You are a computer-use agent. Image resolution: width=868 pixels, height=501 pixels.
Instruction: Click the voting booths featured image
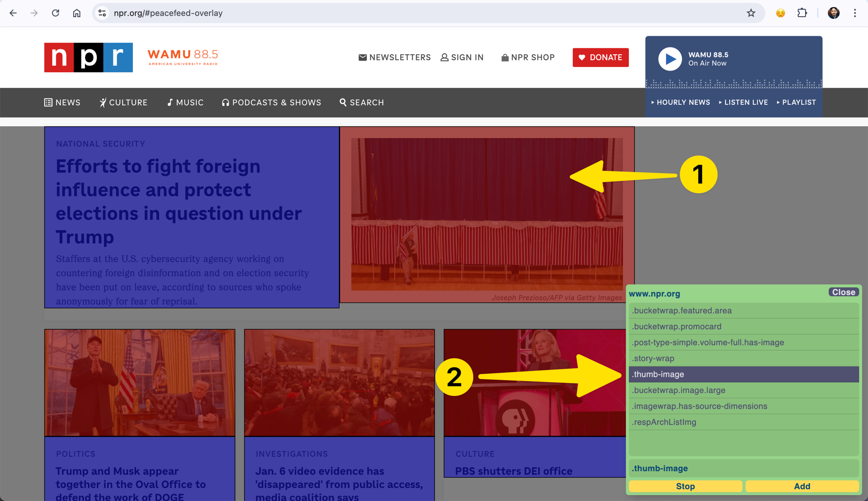click(487, 214)
